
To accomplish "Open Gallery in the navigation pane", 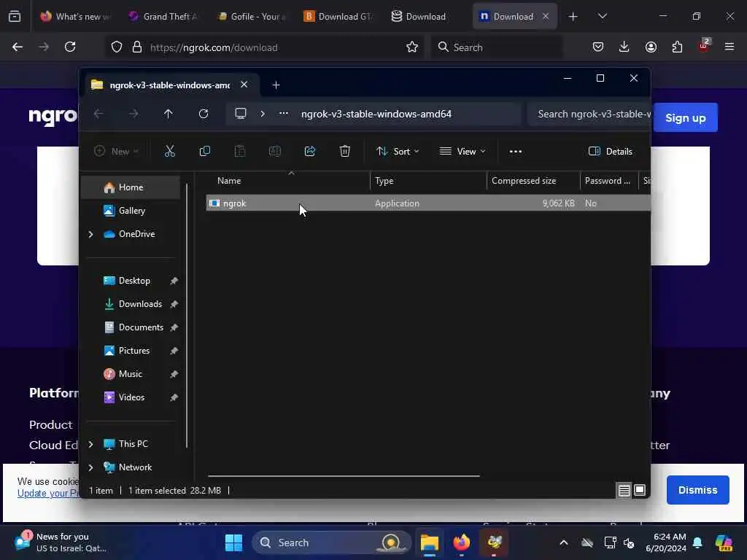I will 131,211.
